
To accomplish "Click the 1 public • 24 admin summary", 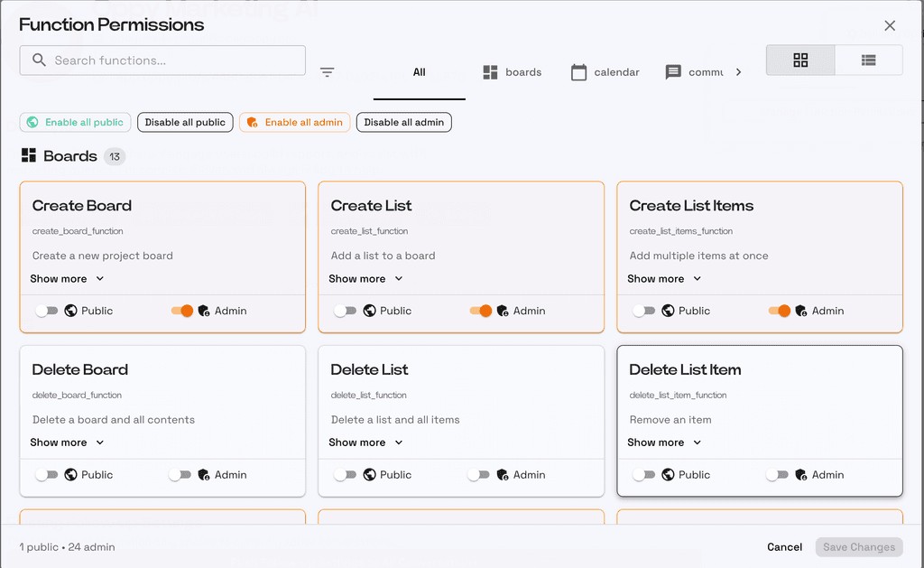I will (67, 546).
